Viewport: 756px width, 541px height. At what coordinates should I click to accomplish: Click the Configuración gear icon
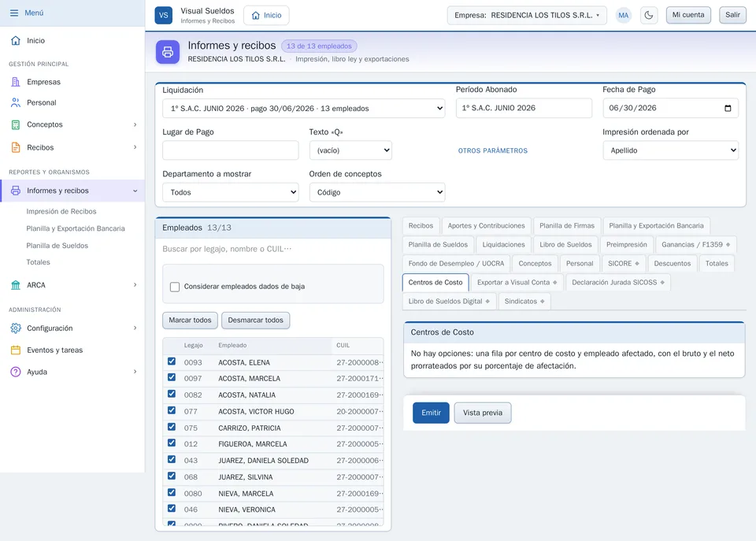16,328
